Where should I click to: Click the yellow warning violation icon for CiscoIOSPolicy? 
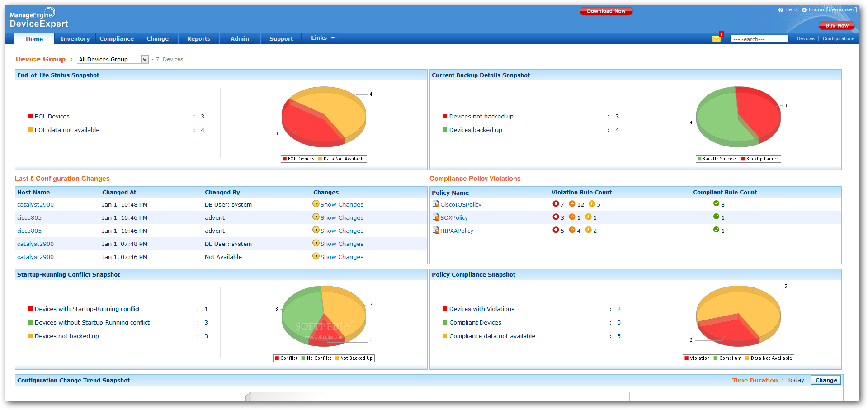click(x=592, y=204)
